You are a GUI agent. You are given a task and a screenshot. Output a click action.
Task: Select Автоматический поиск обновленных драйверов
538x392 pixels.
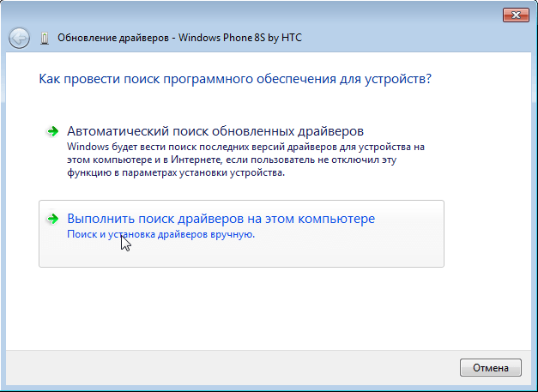(x=215, y=131)
